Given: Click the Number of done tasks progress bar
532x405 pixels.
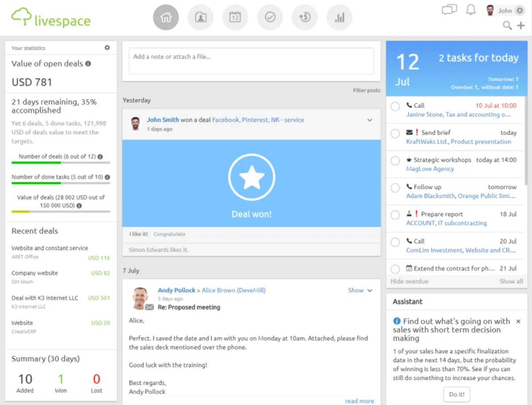Looking at the screenshot, I should [61, 183].
